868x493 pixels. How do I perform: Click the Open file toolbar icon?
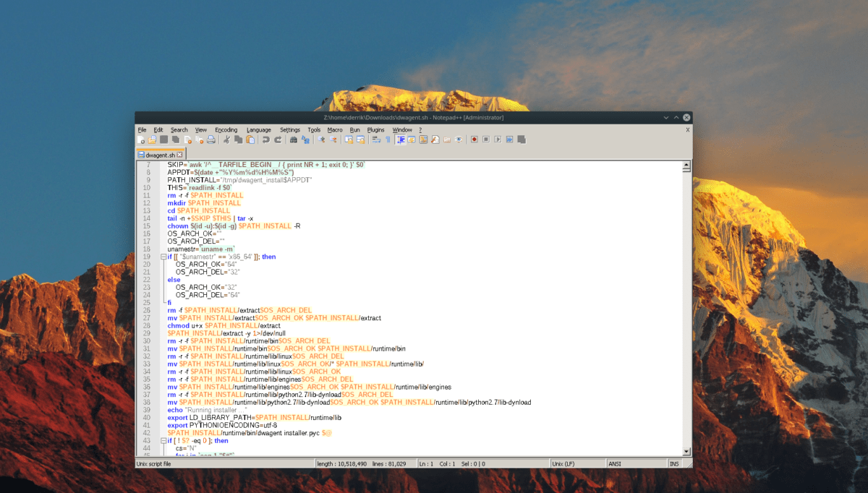pyautogui.click(x=151, y=139)
